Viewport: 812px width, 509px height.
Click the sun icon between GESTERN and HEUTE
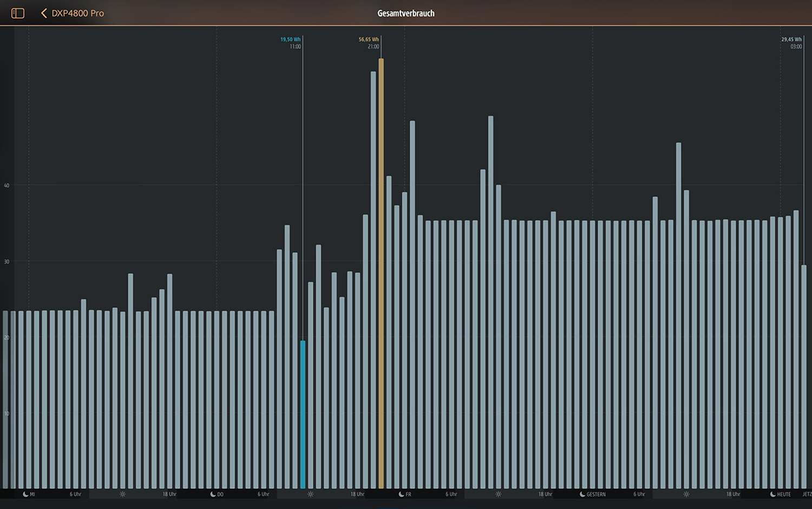(x=686, y=494)
